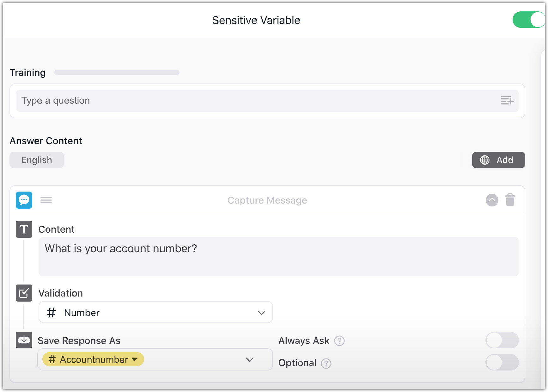
Task: Open the Always Ask help tooltip icon
Action: (339, 341)
